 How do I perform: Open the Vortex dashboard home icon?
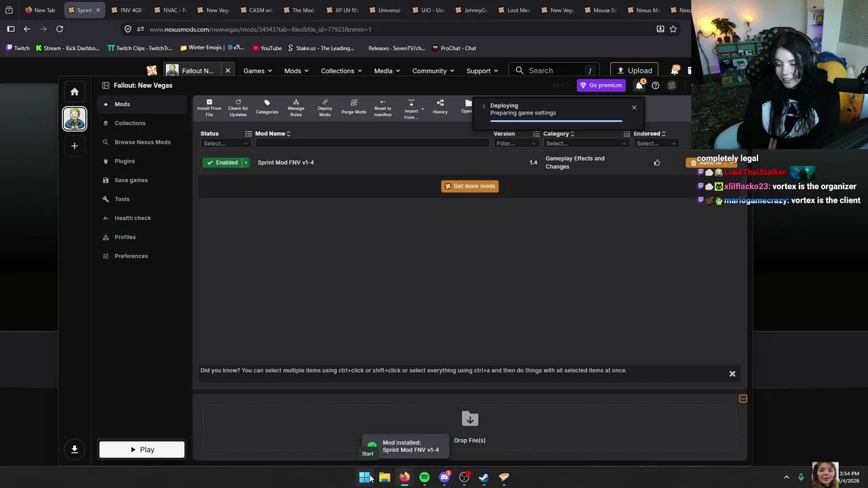(75, 91)
